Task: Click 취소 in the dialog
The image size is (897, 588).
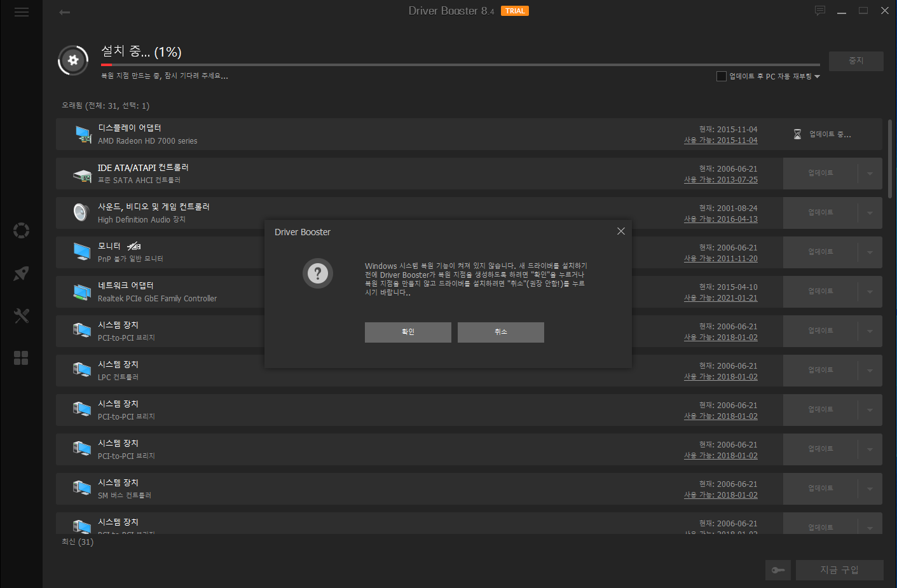Action: coord(501,332)
